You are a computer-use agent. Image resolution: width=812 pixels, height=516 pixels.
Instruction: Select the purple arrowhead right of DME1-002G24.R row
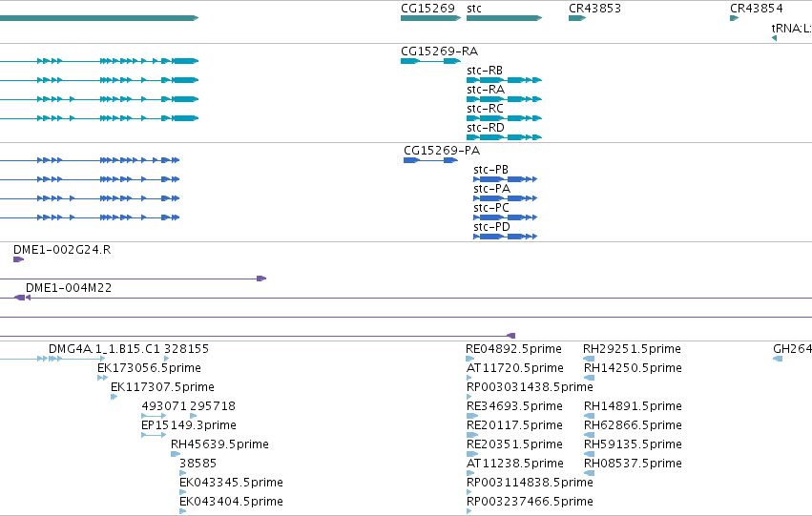(261, 279)
